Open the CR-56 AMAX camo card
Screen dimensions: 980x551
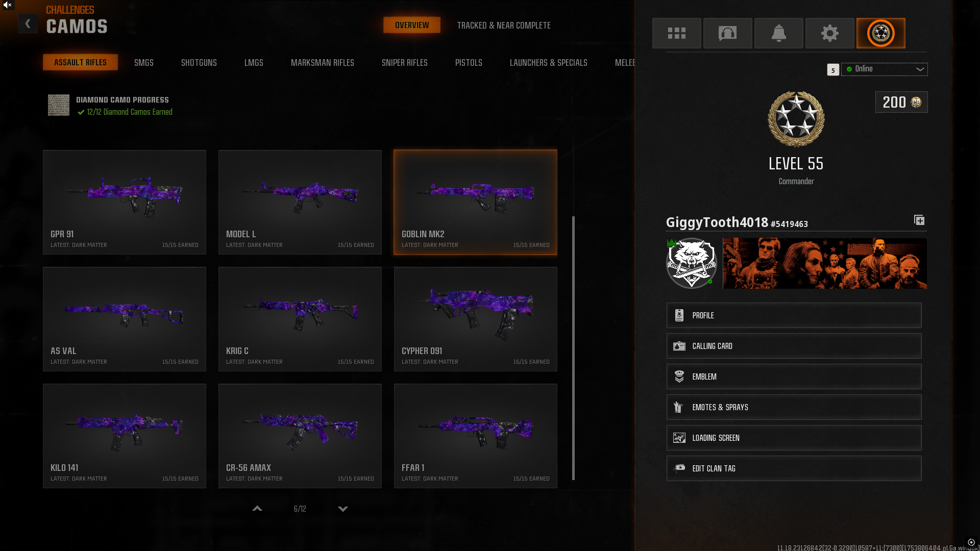pos(300,436)
